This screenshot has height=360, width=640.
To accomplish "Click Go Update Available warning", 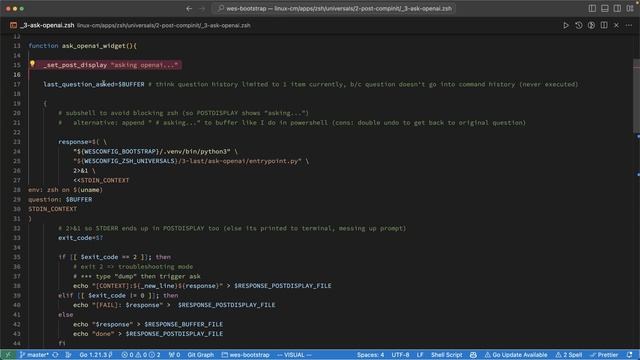I will coord(516,355).
